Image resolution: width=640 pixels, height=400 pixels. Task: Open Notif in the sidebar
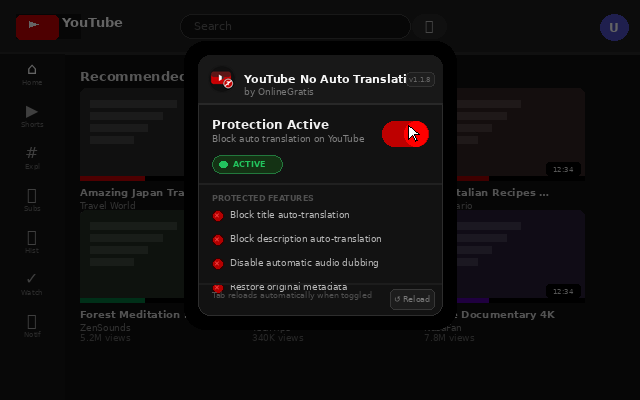32,327
